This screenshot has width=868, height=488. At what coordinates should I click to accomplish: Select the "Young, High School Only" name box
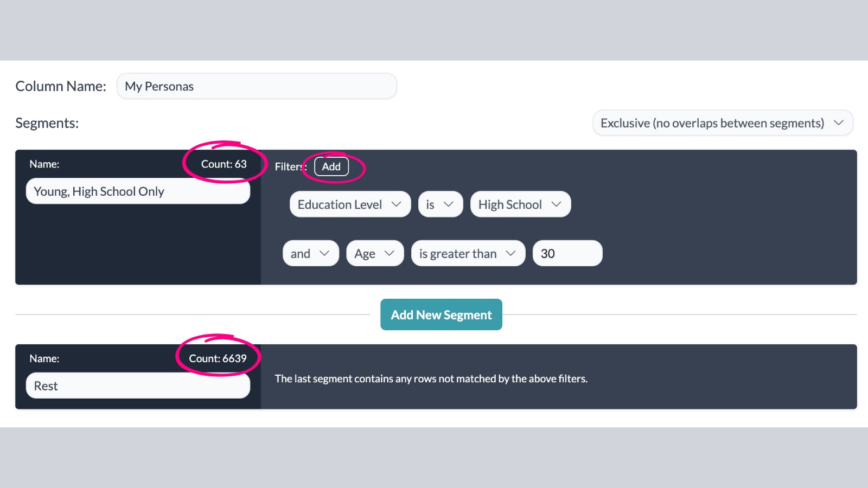coord(137,191)
